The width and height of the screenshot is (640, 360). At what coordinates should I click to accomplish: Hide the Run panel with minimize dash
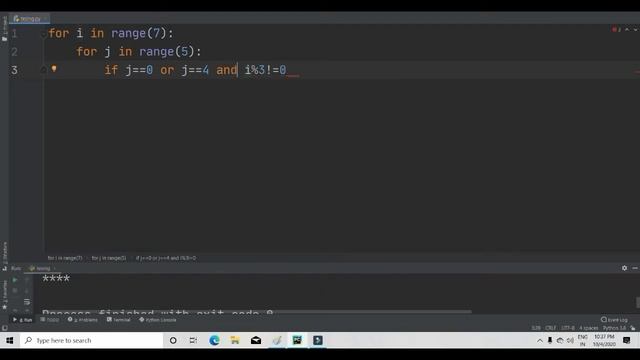click(635, 268)
